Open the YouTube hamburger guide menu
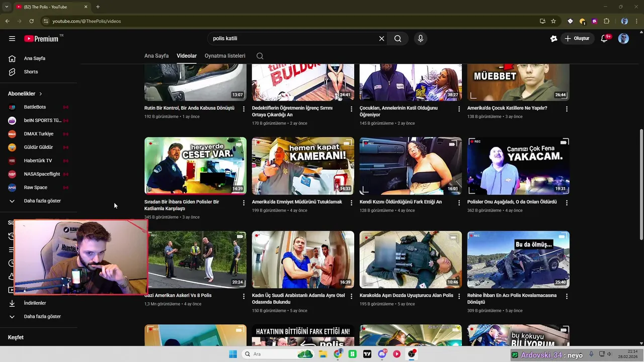 click(x=12, y=39)
